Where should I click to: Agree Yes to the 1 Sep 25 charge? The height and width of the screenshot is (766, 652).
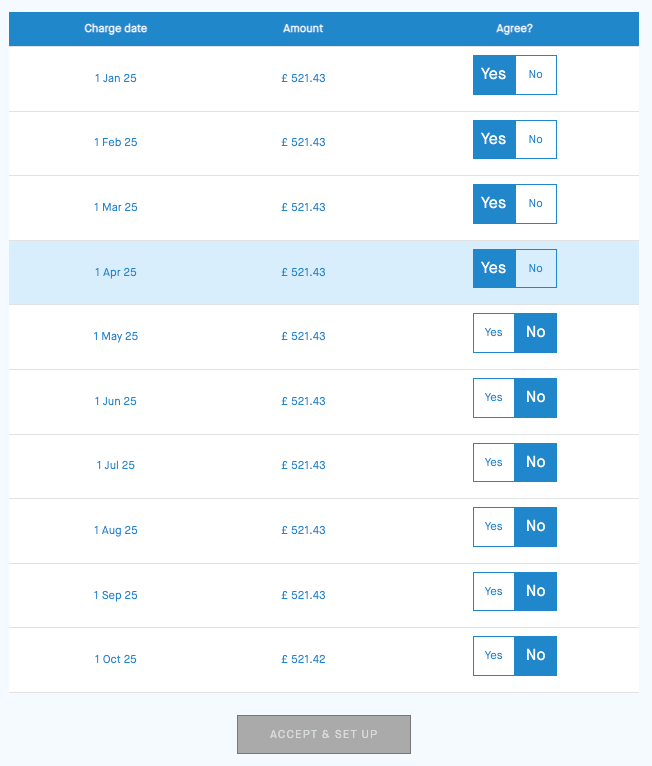coord(493,592)
